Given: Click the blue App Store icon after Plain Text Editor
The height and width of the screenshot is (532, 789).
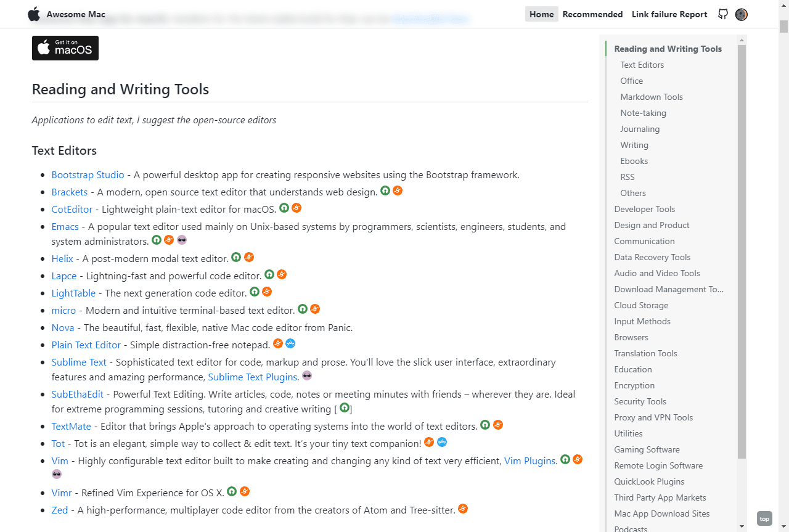Looking at the screenshot, I should (x=290, y=344).
